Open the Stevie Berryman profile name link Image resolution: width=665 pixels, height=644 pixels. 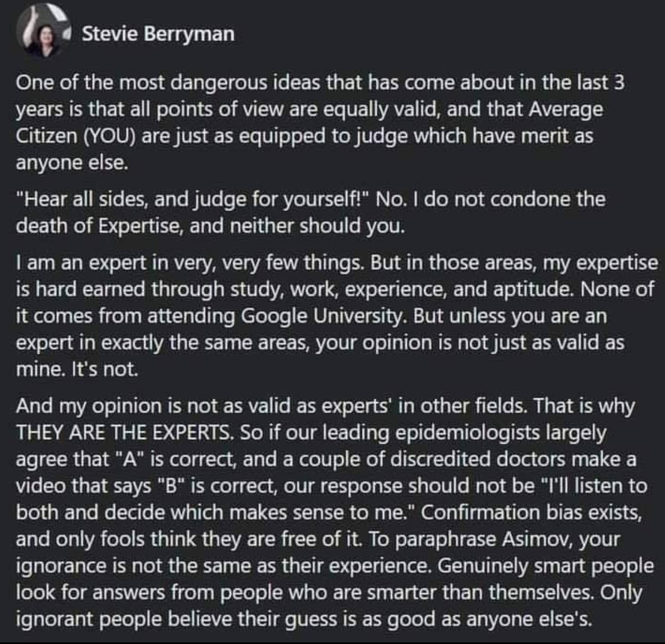tap(157, 33)
